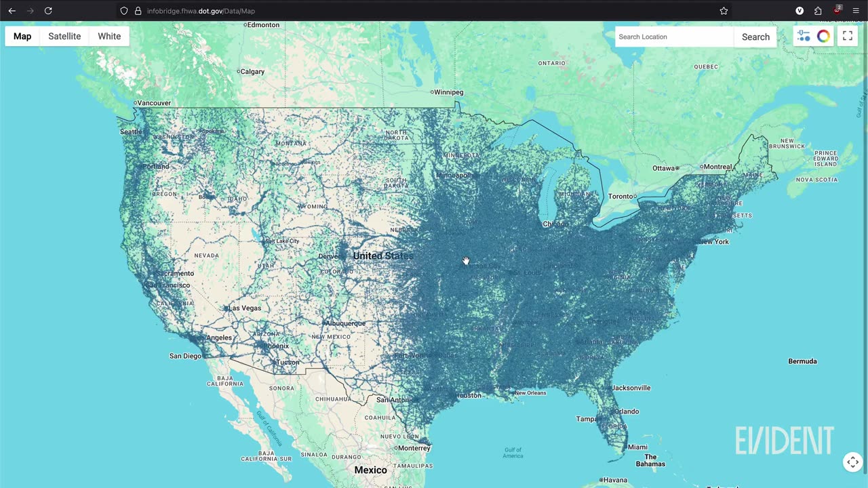868x488 pixels.
Task: Select the Map basemap option
Action: [x=22, y=37]
